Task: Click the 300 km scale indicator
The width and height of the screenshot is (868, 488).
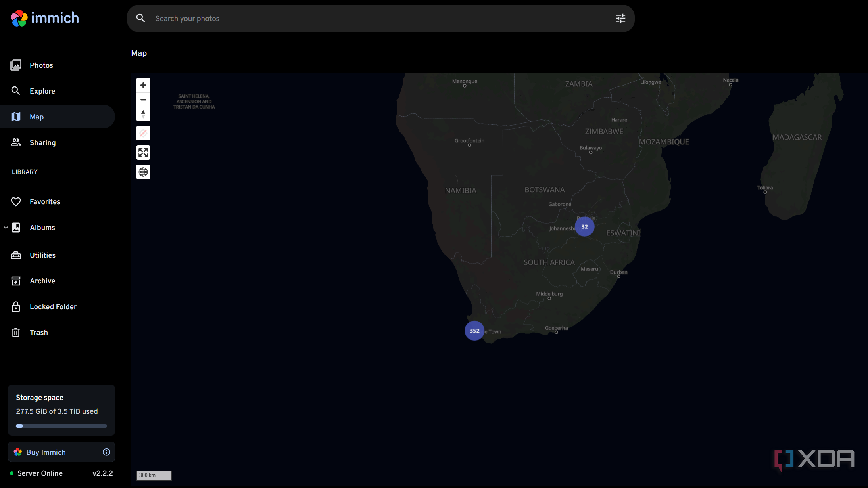Action: point(154,475)
